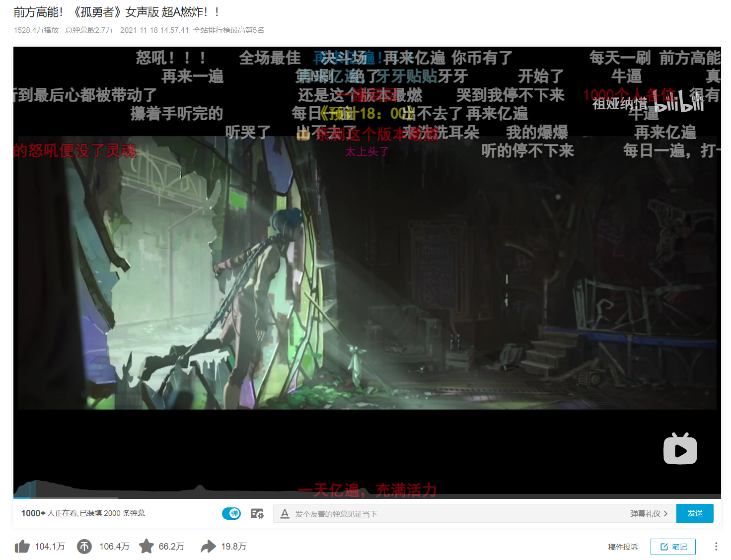Expand the 弹幕礼仪 chevron link
Image resolution: width=731 pixels, height=560 pixels.
tap(649, 514)
